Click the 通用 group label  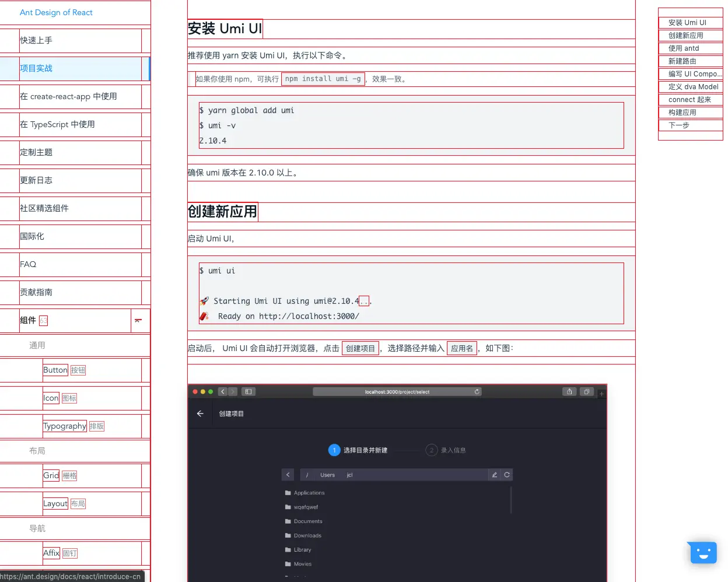37,345
